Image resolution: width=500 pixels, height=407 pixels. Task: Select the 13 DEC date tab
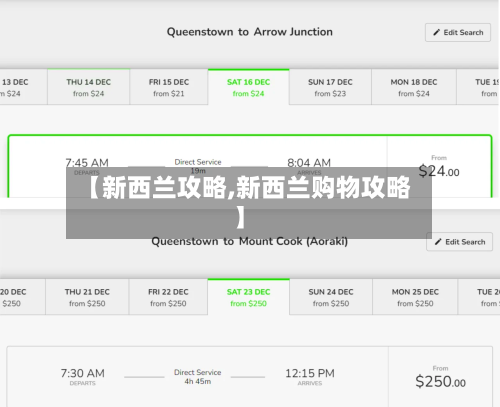coord(23,87)
